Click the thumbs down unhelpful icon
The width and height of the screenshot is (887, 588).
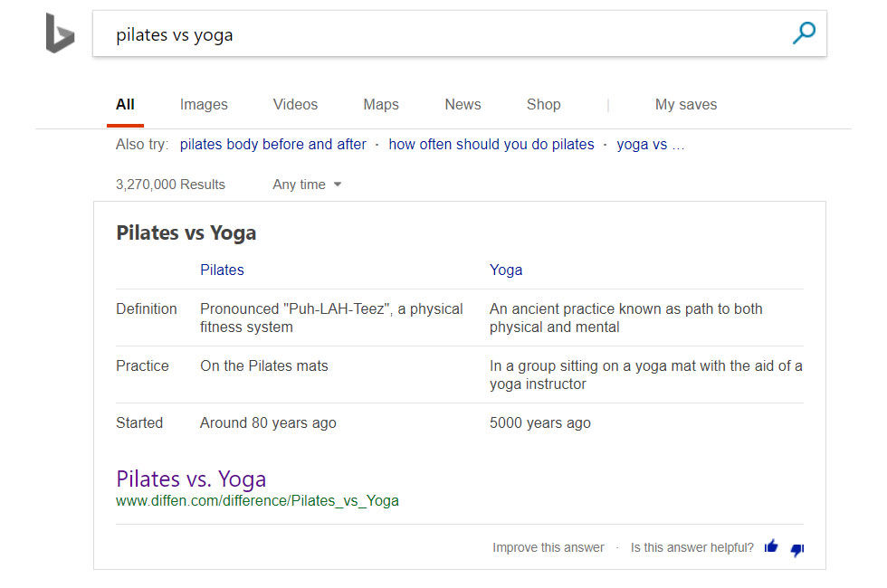click(x=797, y=549)
